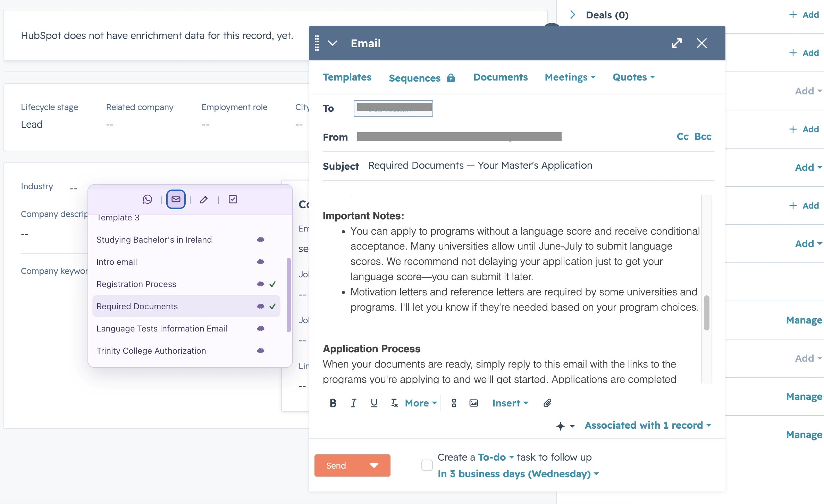Viewport: 824px width, 504px height.
Task: Clear text formatting in email editor
Action: pos(394,403)
